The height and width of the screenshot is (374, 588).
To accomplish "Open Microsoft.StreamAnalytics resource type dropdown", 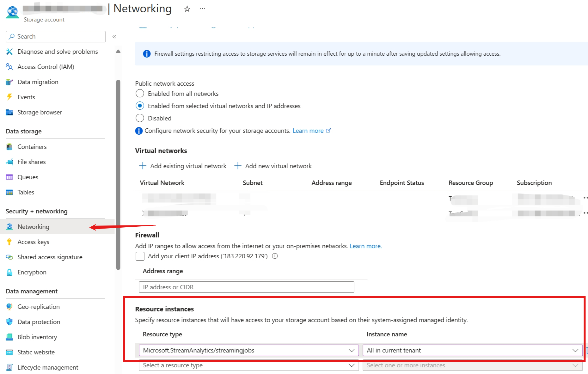I will (248, 350).
